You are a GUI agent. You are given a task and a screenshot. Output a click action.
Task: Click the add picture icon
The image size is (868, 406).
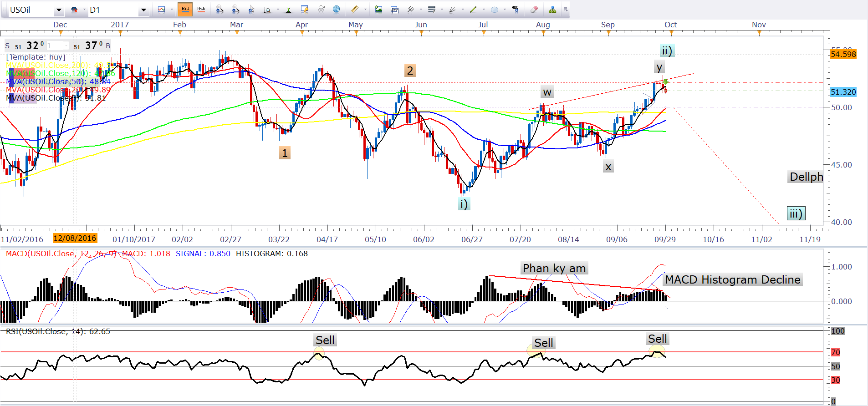pos(378,10)
